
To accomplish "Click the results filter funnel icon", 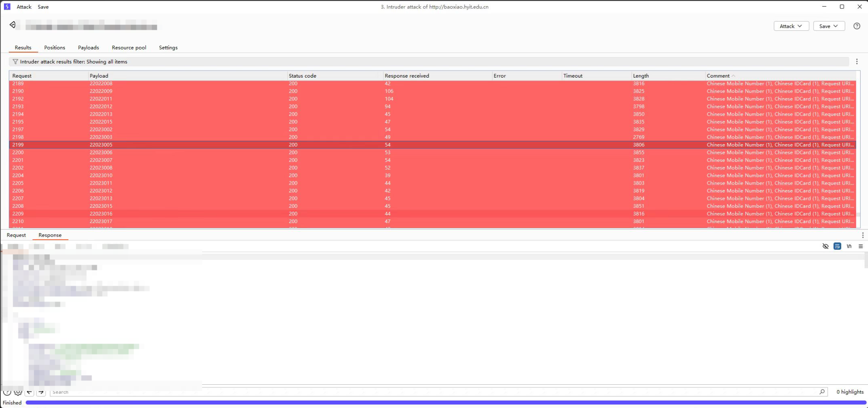I will 15,62.
